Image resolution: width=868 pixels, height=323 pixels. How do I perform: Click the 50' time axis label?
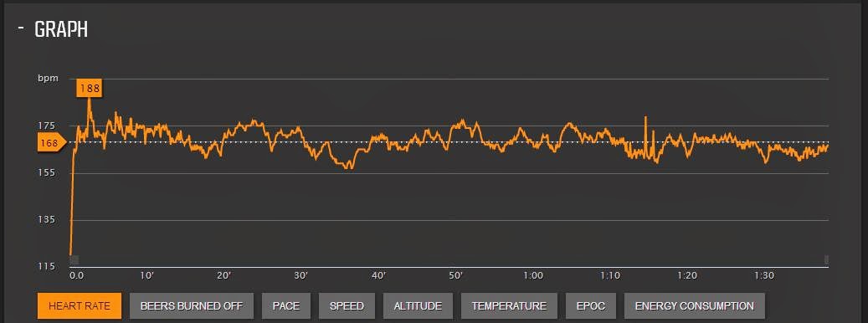coord(455,275)
